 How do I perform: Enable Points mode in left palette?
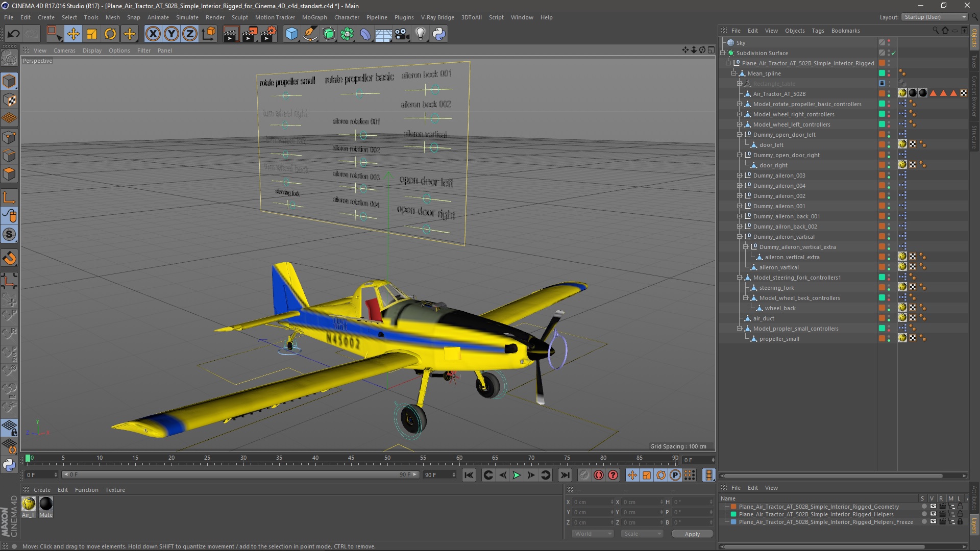point(9,137)
